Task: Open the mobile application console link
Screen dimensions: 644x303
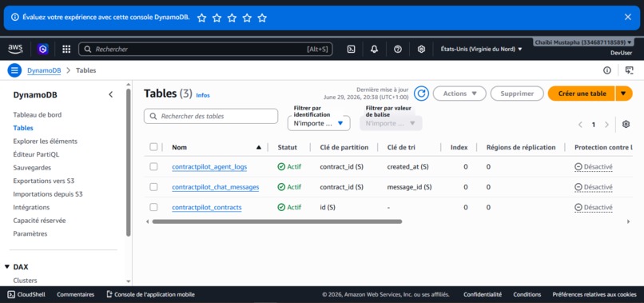Action: click(x=150, y=294)
